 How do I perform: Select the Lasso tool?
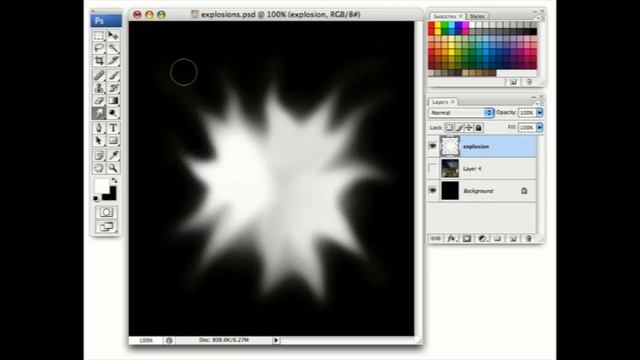coord(99,48)
